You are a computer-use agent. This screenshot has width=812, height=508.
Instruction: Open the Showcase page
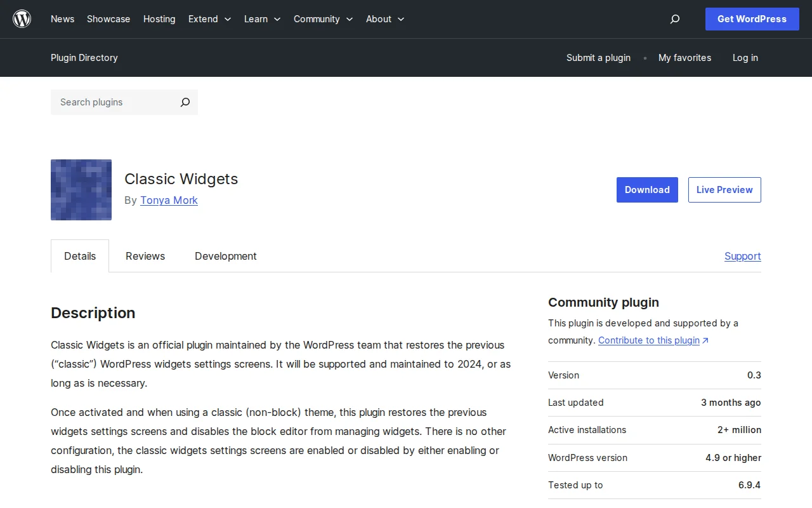pos(108,19)
